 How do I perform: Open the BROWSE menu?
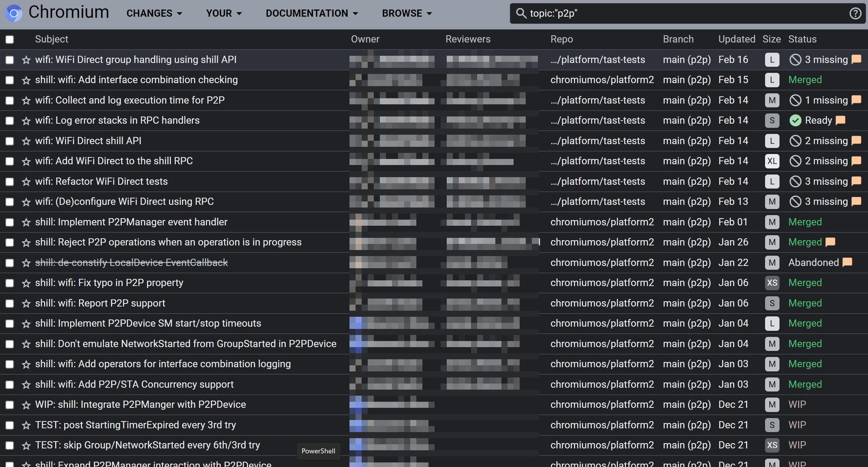click(x=406, y=14)
